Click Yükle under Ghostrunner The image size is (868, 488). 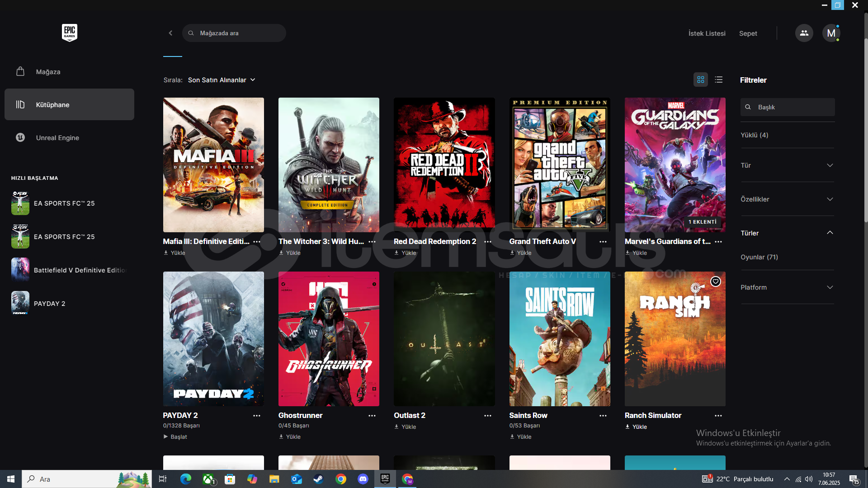coord(290,437)
